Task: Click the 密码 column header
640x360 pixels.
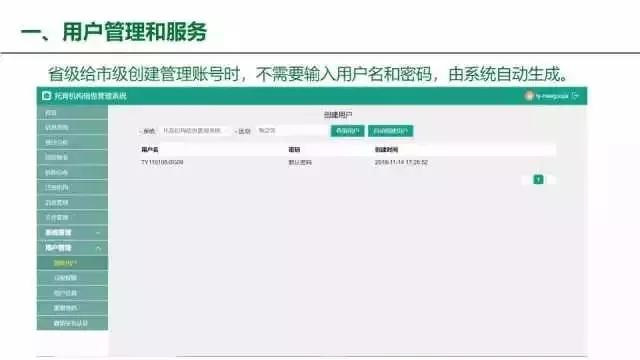Action: (294, 150)
